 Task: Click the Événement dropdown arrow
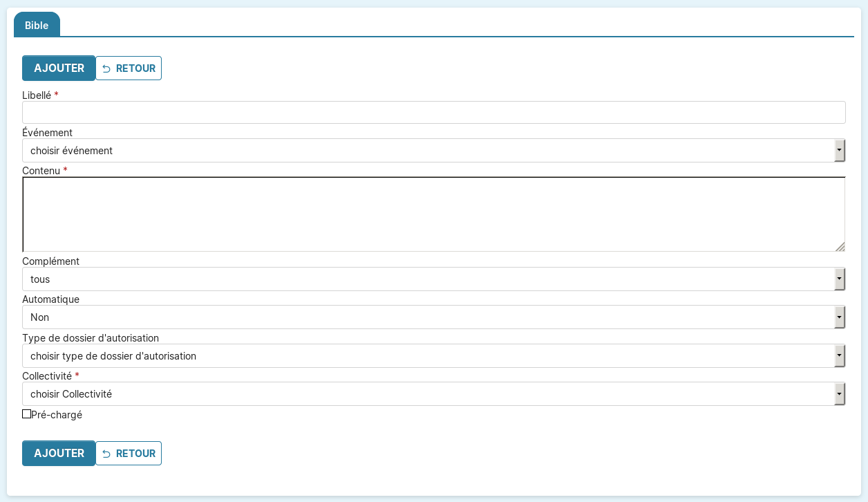(x=839, y=150)
